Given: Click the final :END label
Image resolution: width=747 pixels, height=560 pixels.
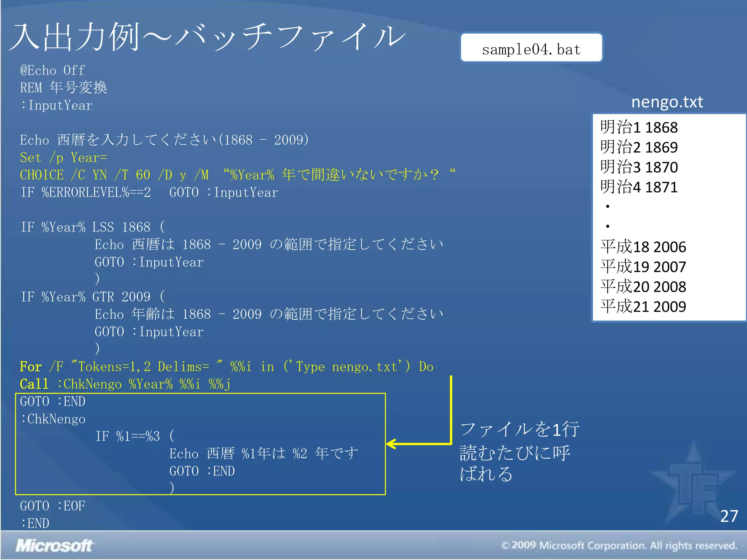Looking at the screenshot, I should click(x=35, y=523).
